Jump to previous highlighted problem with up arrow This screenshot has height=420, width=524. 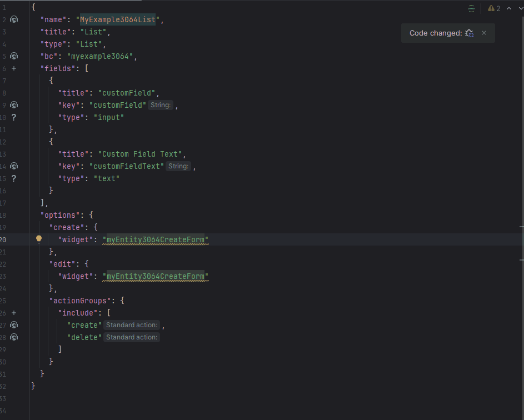click(x=509, y=8)
